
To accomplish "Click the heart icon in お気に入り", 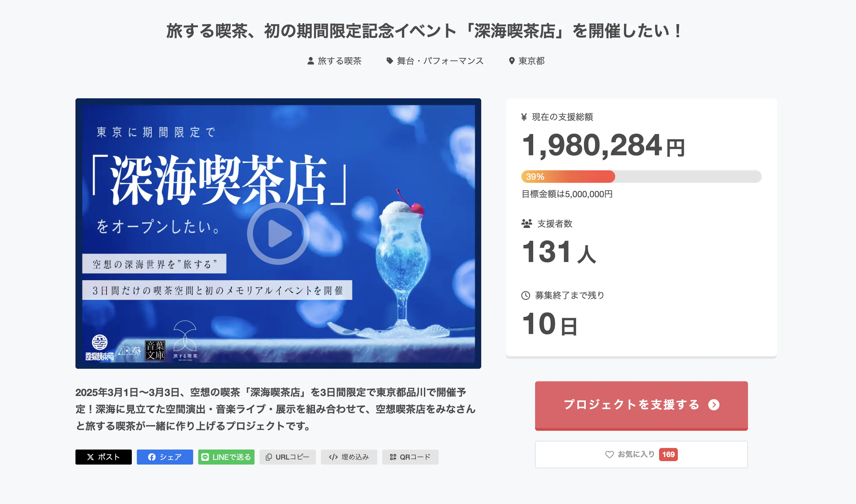I will (609, 455).
